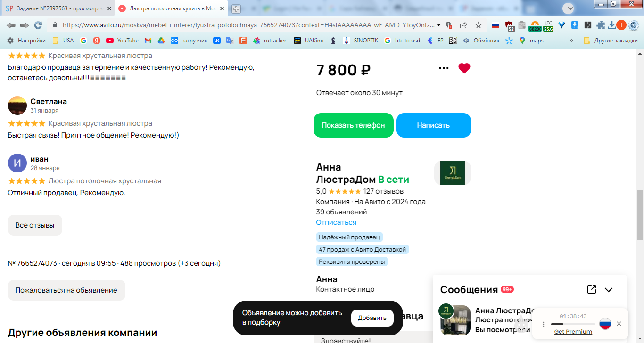Click the LTC price extension icon
Screen dimensions: 644x343
(x=548, y=26)
